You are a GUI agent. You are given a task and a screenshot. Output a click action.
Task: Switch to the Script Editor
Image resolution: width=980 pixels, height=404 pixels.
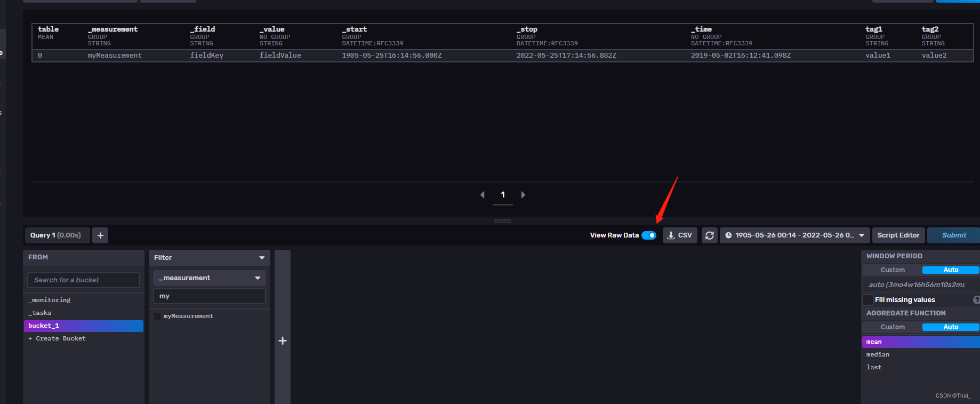click(x=898, y=235)
